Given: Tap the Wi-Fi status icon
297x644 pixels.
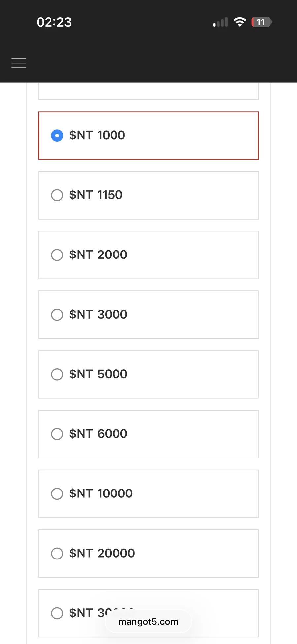Looking at the screenshot, I should (240, 22).
